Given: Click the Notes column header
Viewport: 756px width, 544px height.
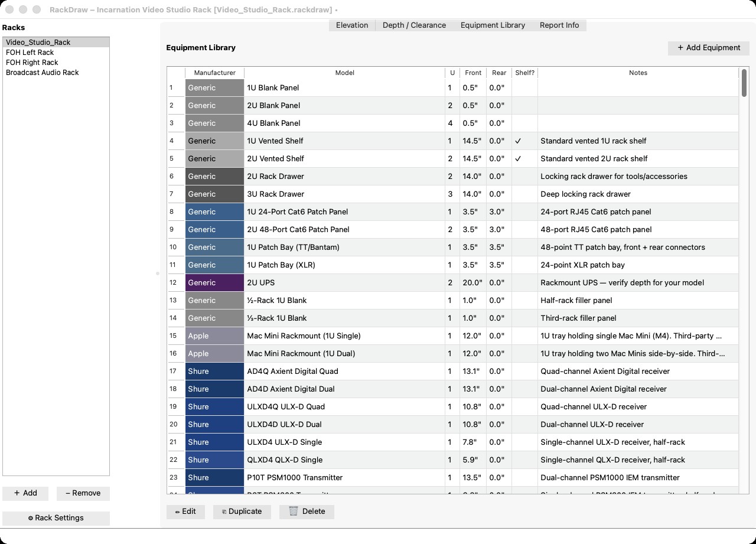Looking at the screenshot, I should [638, 73].
